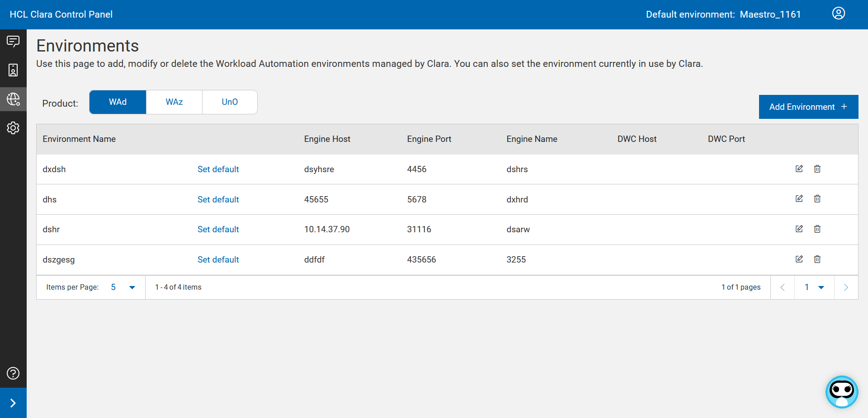Screen dimensions: 868x418
Task: Delete the dhs environment
Action: click(817, 199)
